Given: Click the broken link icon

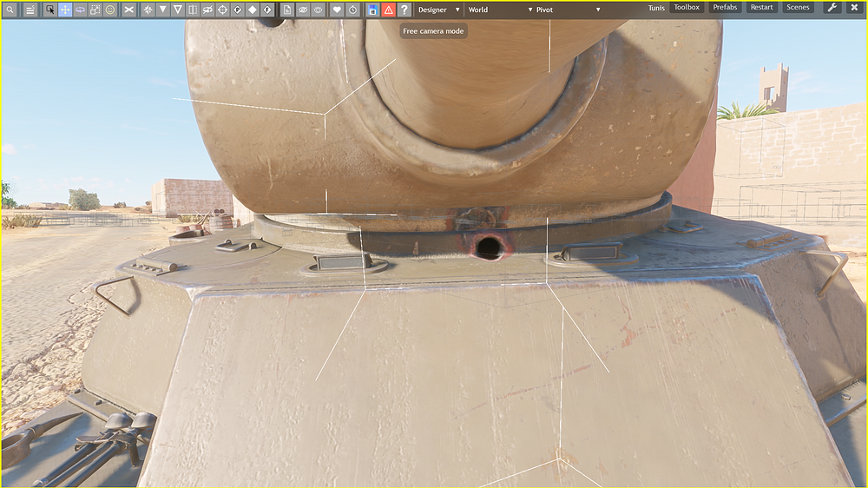Looking at the screenshot, I should point(207,10).
